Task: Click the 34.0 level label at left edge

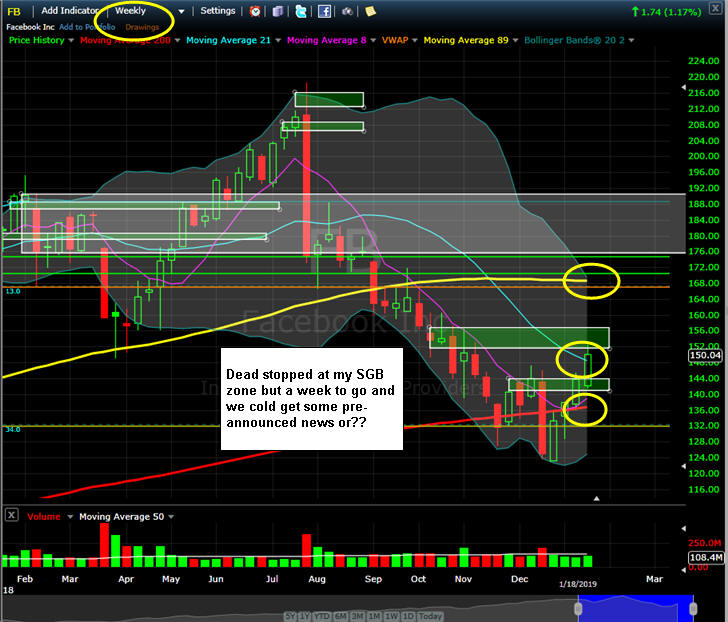Action: [x=13, y=430]
